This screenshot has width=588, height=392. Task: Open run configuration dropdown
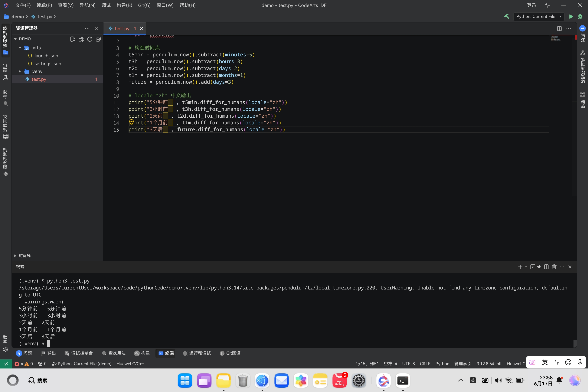click(x=539, y=17)
